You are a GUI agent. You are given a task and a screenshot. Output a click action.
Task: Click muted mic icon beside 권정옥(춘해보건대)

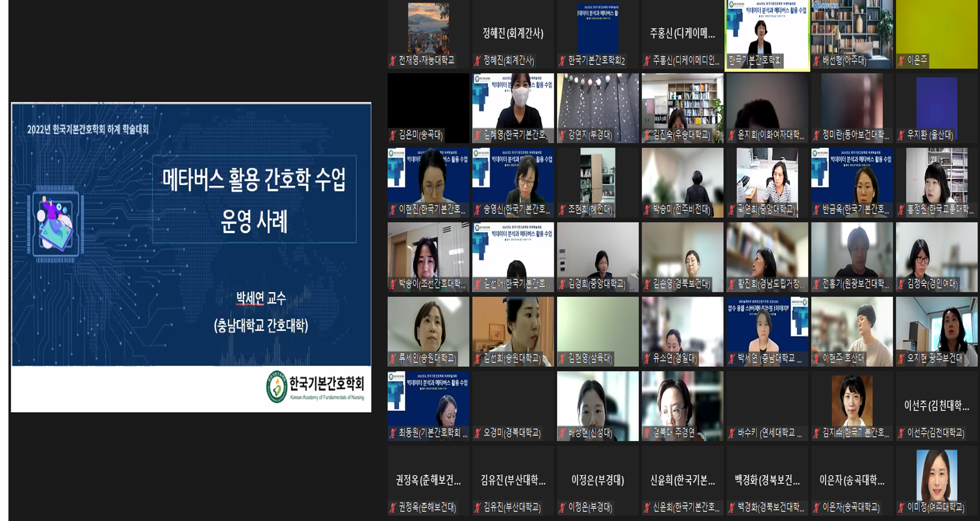click(393, 507)
